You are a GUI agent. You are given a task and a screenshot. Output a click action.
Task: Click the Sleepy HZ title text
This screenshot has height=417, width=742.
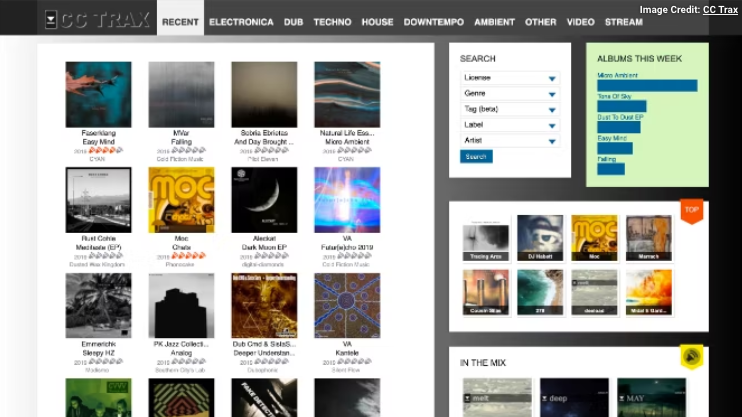click(x=98, y=353)
